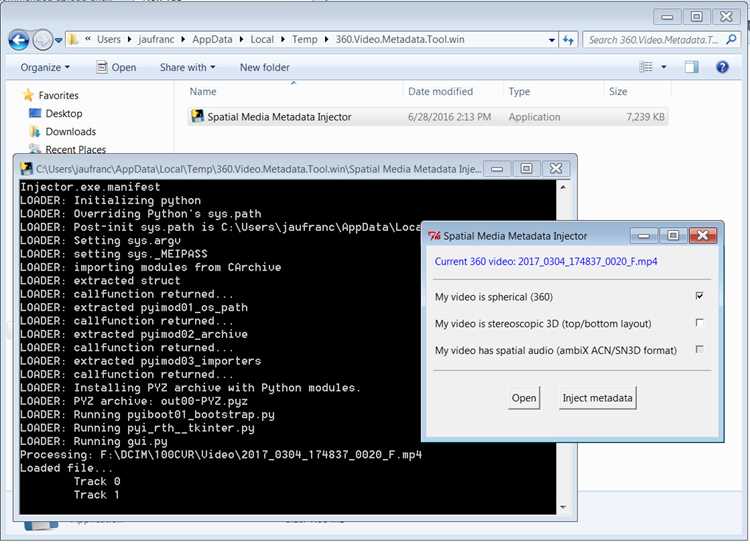The image size is (750, 544).
Task: Open the Share with menu
Action: click(187, 67)
